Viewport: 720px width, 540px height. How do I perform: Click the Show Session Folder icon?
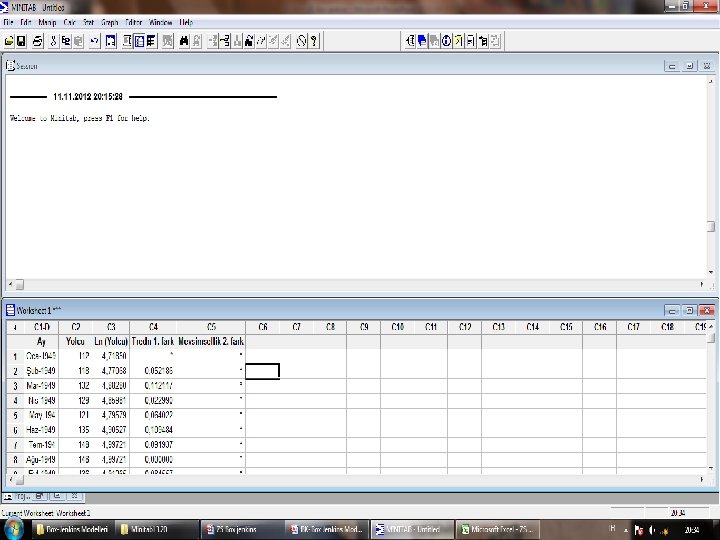pyautogui.click(x=410, y=41)
